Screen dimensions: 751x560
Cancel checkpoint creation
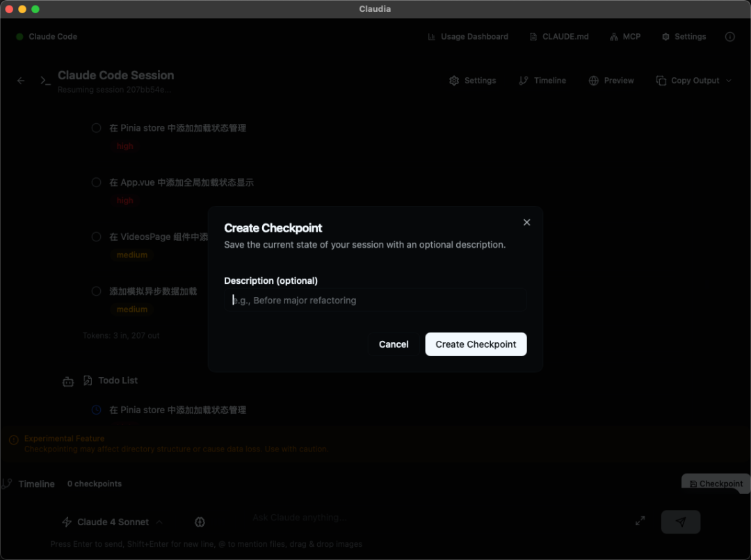pos(393,344)
